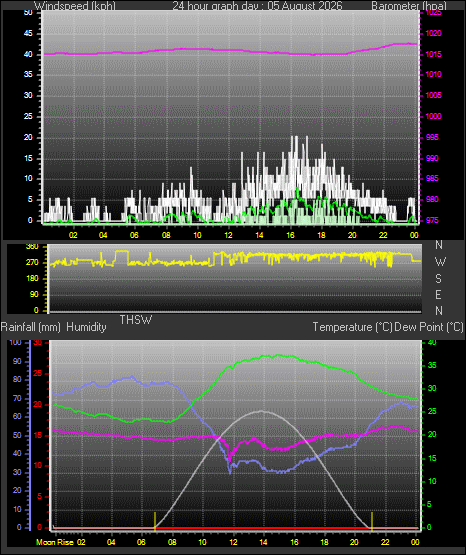The height and width of the screenshot is (555, 466).
Task: Click the THSW label above lower graph
Action: [136, 320]
